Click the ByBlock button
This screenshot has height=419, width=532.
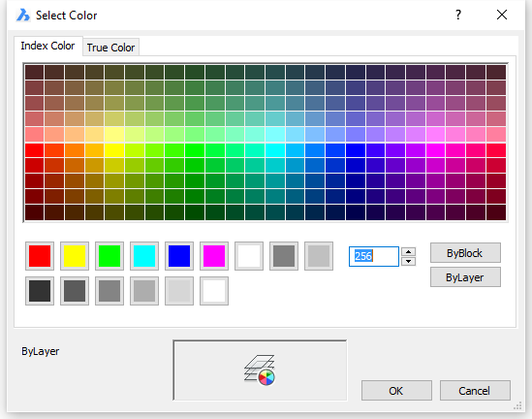click(x=465, y=253)
